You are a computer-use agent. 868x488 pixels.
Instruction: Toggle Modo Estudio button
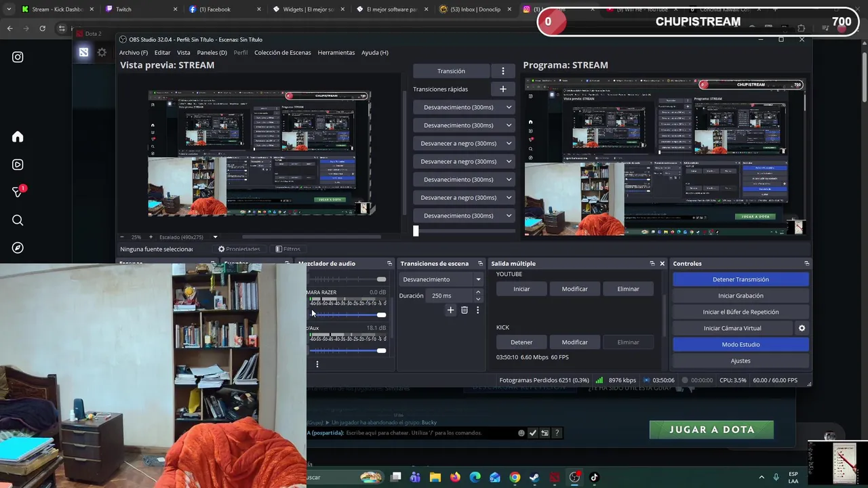point(741,344)
